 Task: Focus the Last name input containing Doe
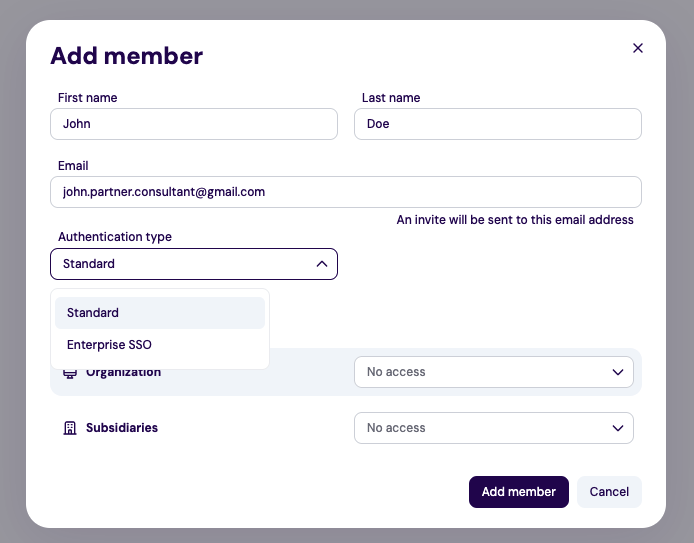(x=497, y=124)
